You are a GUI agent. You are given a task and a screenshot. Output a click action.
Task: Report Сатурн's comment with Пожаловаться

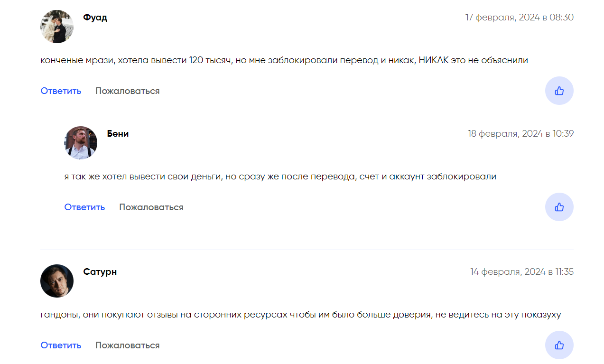(x=127, y=345)
